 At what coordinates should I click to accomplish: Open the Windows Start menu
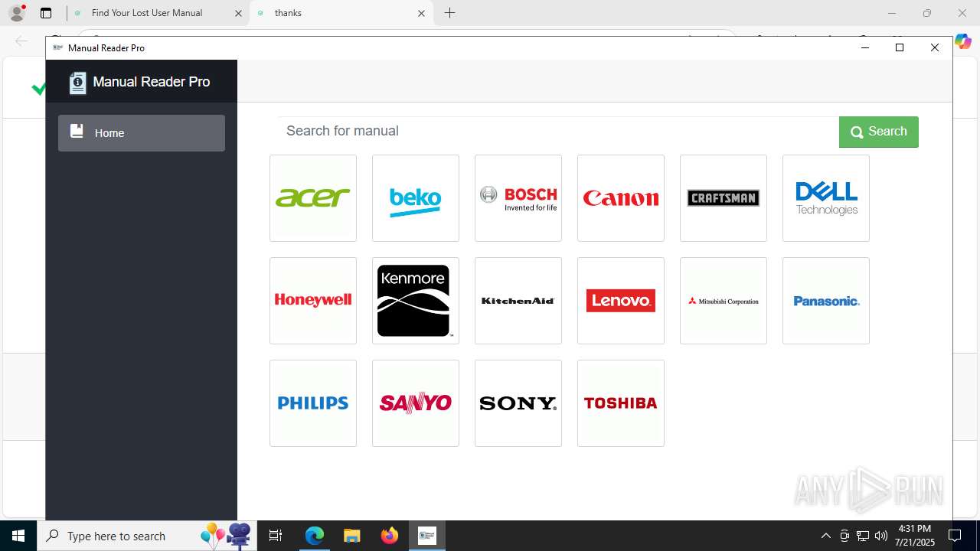click(18, 536)
